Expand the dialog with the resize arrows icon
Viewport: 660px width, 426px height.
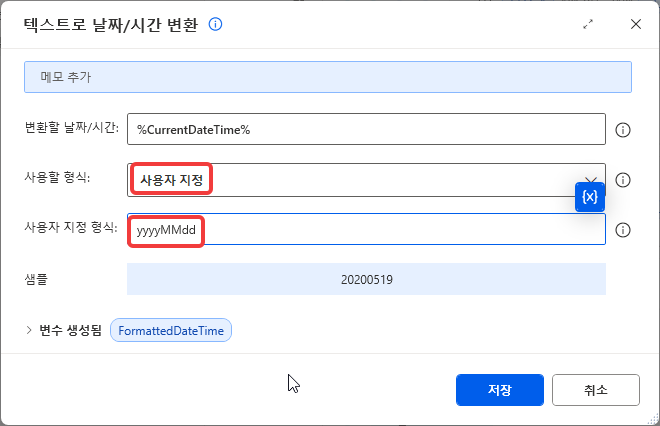coord(588,24)
